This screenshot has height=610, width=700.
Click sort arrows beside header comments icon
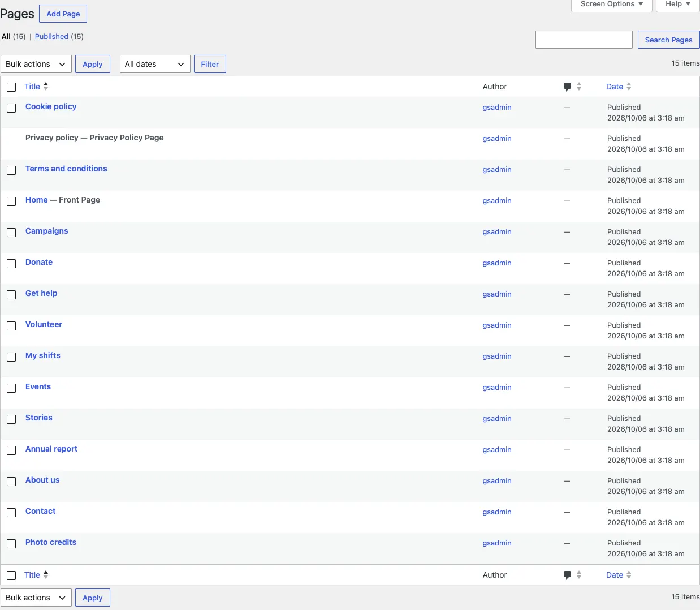pos(579,87)
